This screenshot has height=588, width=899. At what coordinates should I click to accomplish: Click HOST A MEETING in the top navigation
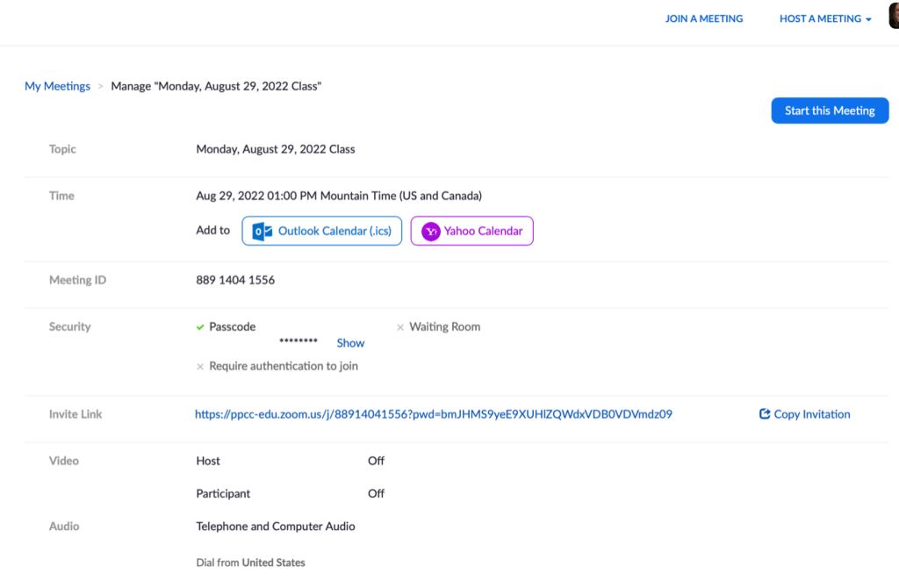point(818,18)
